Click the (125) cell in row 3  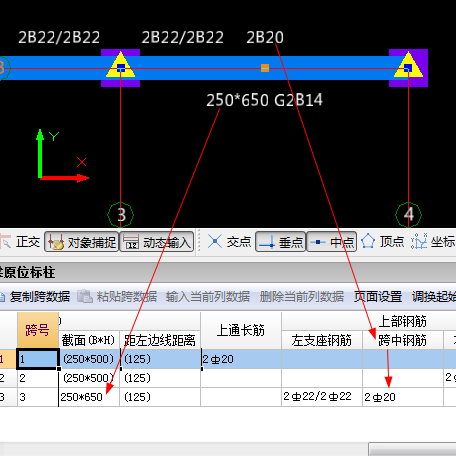[160, 397]
